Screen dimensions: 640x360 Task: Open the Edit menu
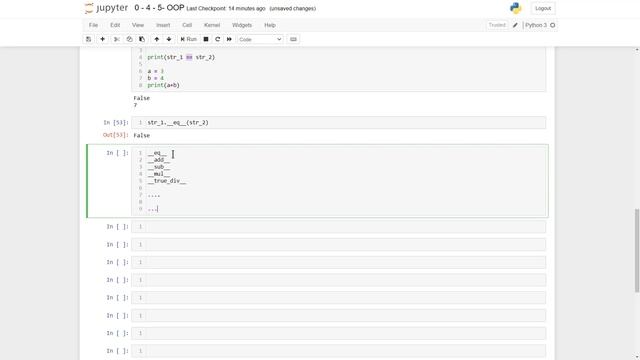(115, 25)
